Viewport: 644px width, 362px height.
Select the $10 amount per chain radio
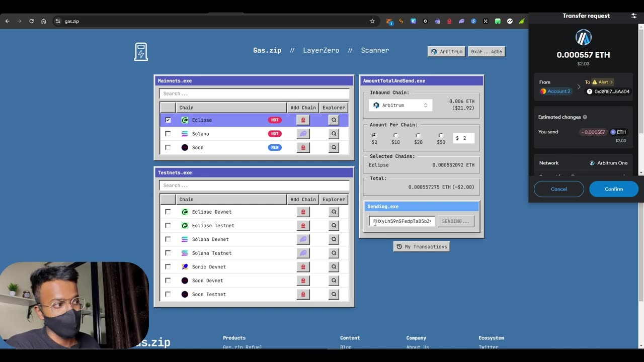coord(395,135)
